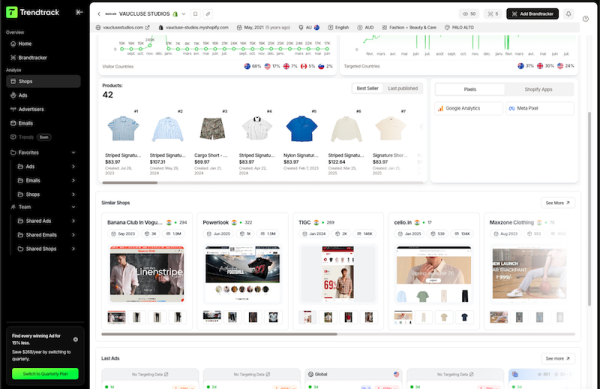Open the Banana Club similar shop title
Screen dimensions: 600x389
coord(135,223)
